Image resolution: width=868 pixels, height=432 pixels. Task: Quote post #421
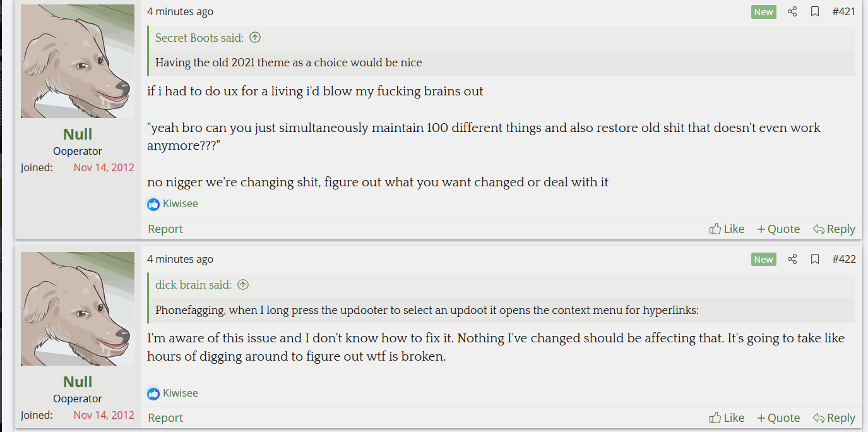tap(778, 229)
